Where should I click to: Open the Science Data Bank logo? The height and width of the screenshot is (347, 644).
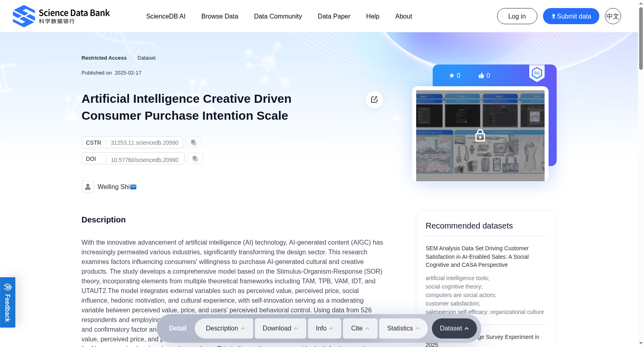[x=61, y=16]
